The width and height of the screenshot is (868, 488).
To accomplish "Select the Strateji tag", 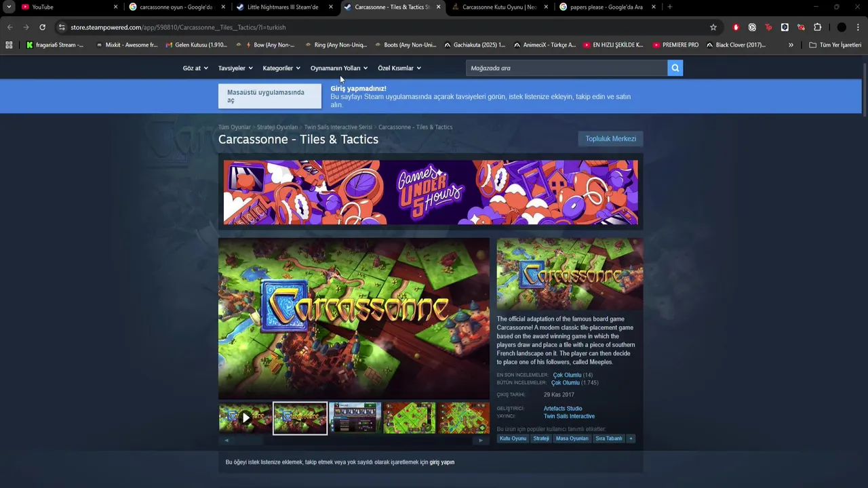I will pos(541,439).
